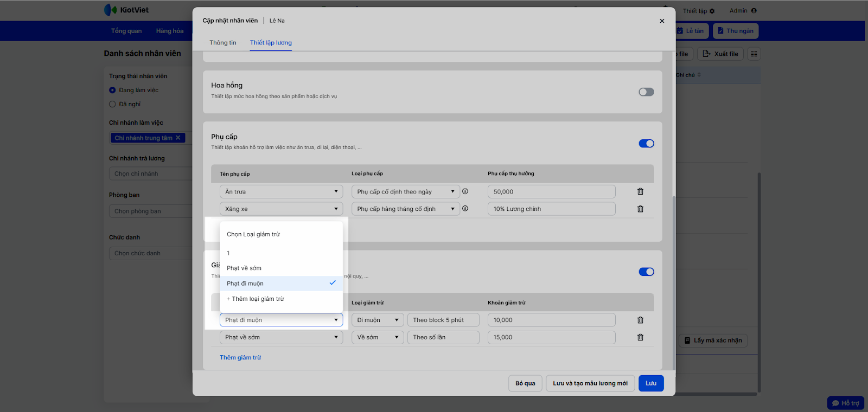The width and height of the screenshot is (868, 412).
Task: Show info for daily fixed allowance type
Action: (465, 191)
